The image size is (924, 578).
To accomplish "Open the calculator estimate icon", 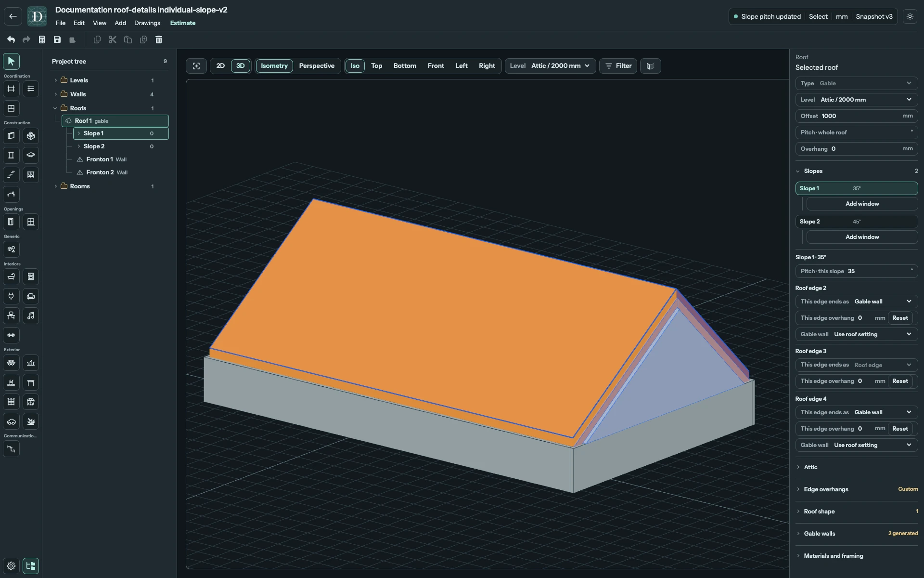I will 42,39.
